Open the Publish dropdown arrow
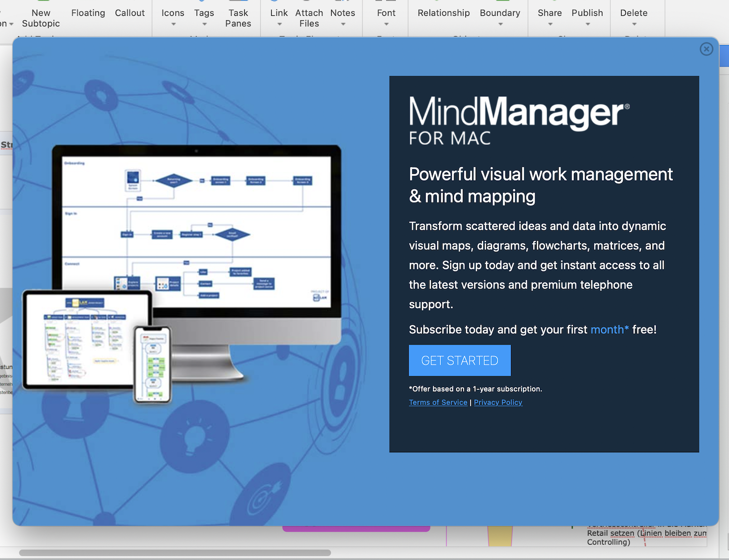Viewport: 729px width, 560px height. pos(587,24)
